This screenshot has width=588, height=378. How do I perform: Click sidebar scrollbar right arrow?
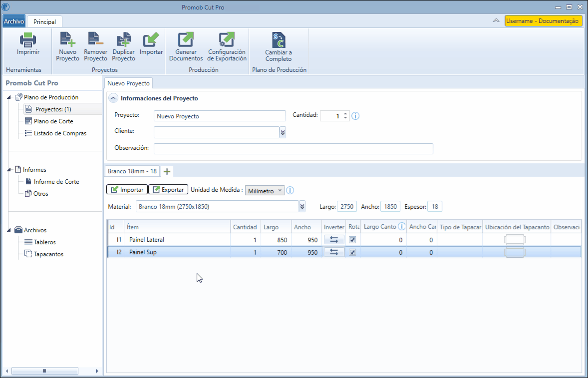pyautogui.click(x=97, y=371)
